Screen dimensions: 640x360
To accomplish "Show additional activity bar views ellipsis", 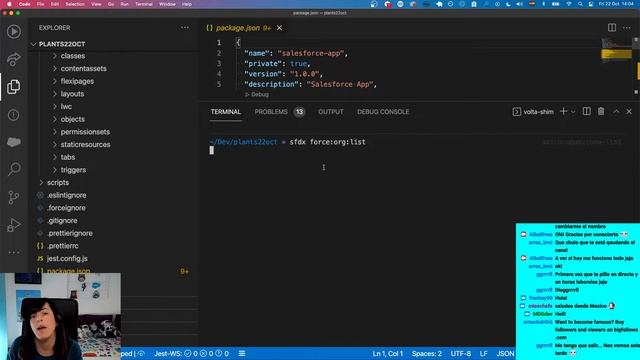I will 13,253.
